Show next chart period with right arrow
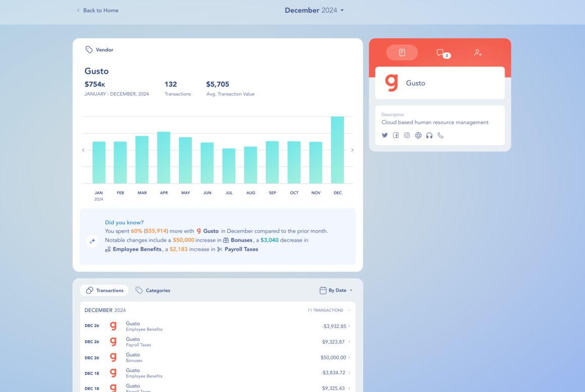This screenshot has width=585, height=392. click(352, 150)
